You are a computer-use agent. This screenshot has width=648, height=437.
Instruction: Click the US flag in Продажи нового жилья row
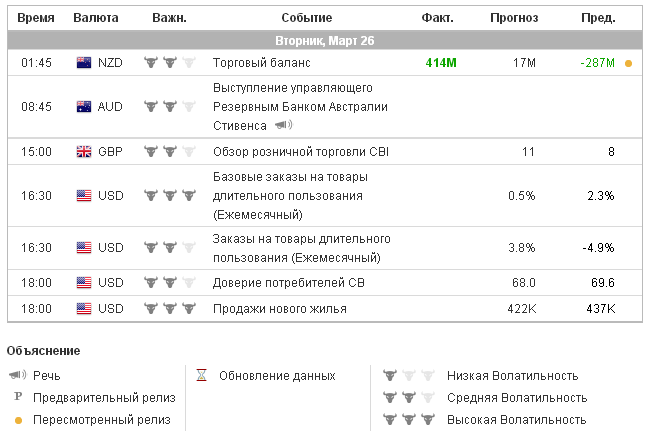[84, 309]
